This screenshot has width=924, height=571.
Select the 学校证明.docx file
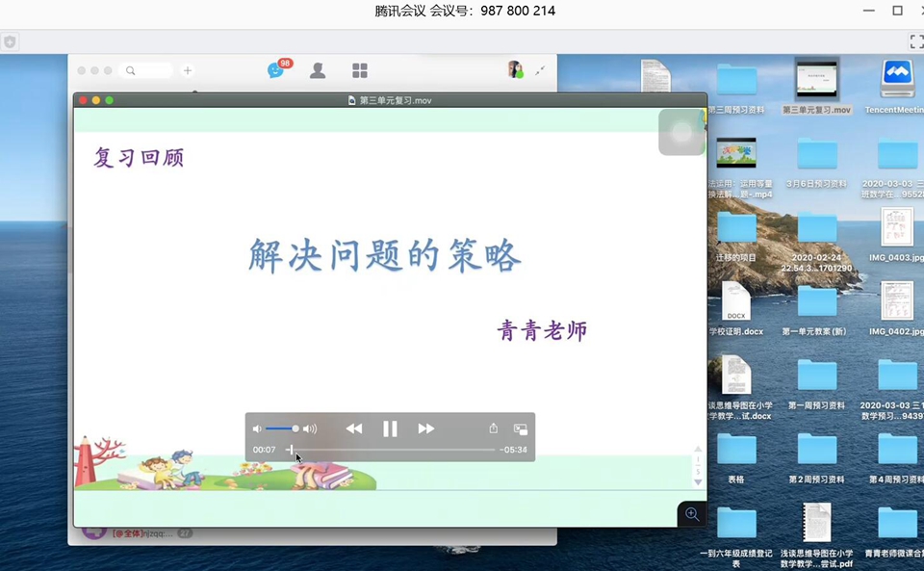tap(736, 303)
